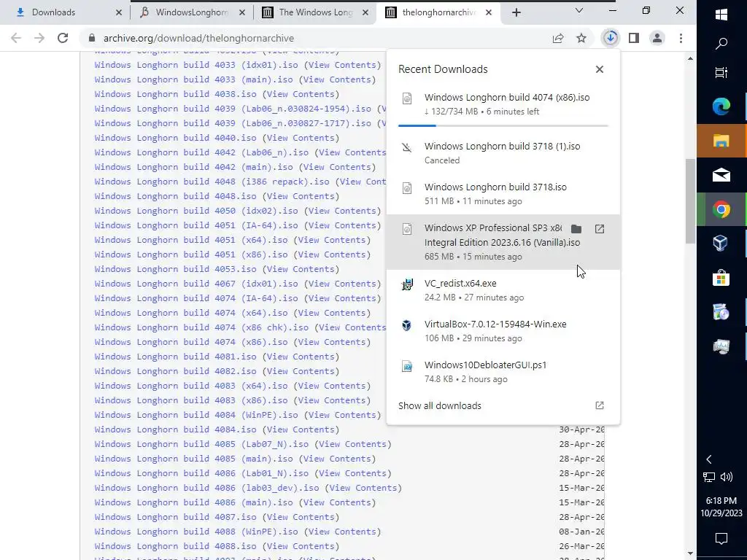
Task: Open the network icon in tray
Action: click(709, 477)
